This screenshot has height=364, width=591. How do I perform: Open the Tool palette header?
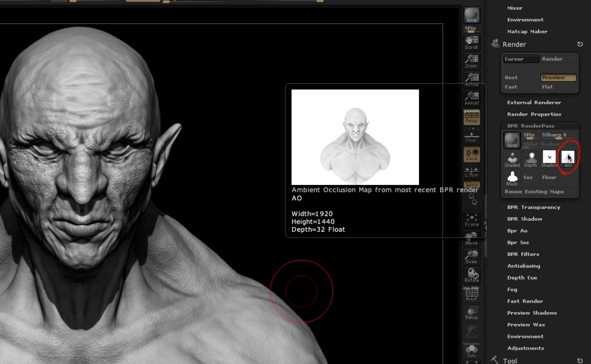tap(510, 361)
